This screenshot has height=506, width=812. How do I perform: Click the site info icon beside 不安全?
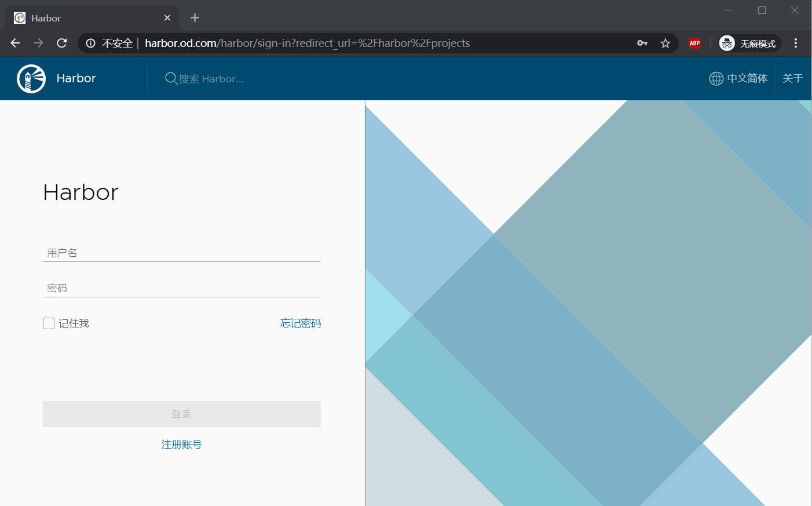tap(90, 43)
